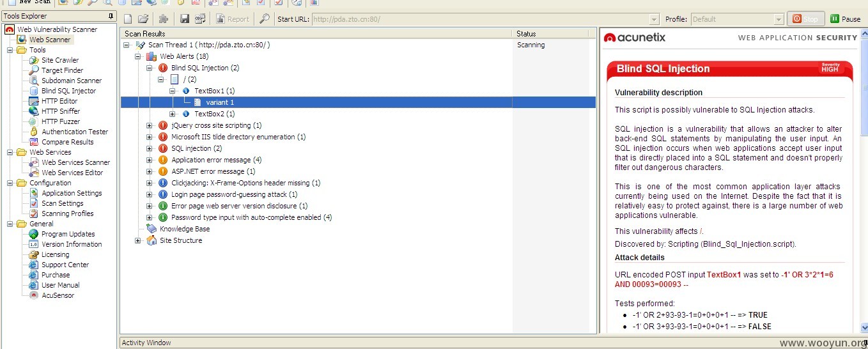
Task: Select Login page password-guessing attack alert
Action: [x=234, y=194]
